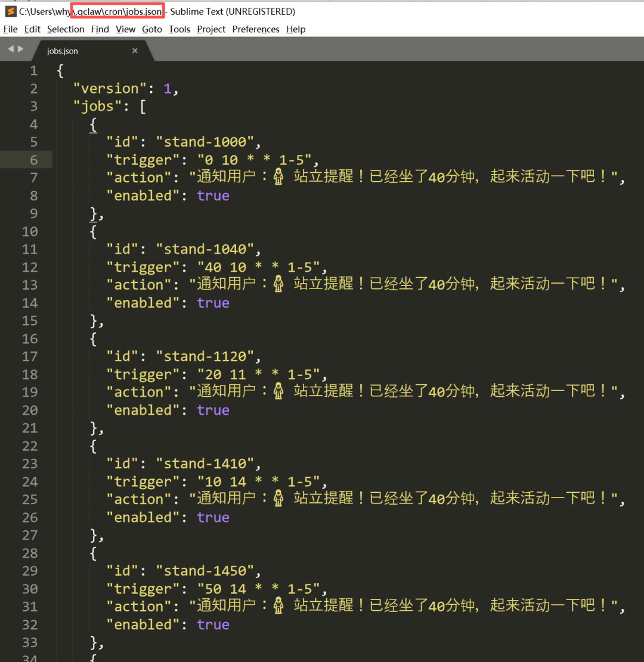Open the Edit menu
Screen dimensions: 644x662
pos(32,29)
